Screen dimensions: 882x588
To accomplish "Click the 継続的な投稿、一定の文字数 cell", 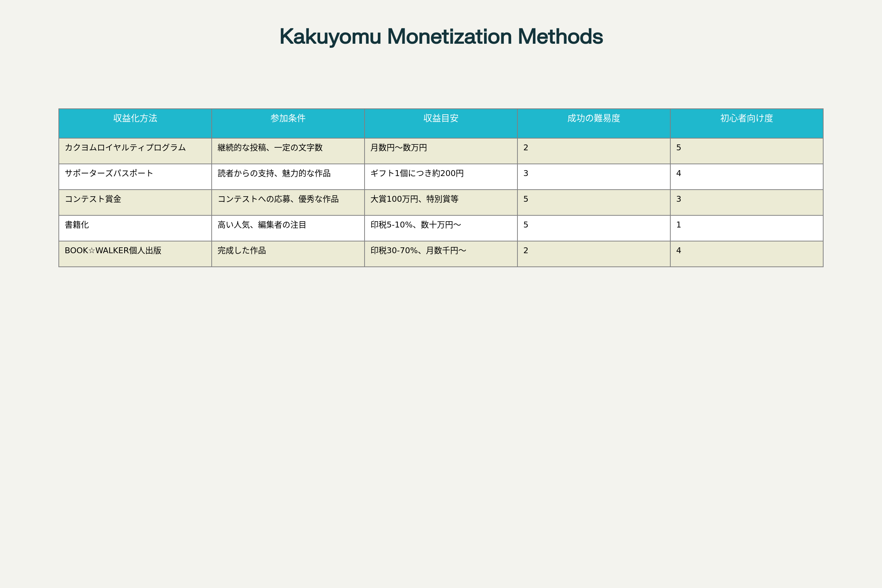I will [x=288, y=151].
